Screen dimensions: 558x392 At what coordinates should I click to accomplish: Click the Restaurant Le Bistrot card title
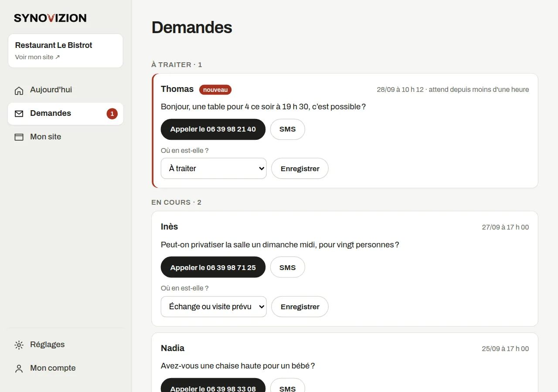tap(54, 45)
